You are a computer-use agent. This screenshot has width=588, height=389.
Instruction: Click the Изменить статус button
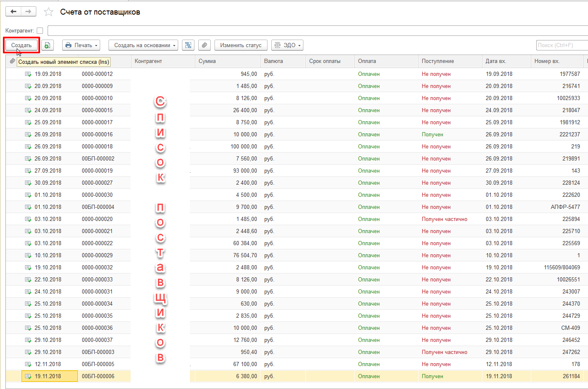(241, 45)
